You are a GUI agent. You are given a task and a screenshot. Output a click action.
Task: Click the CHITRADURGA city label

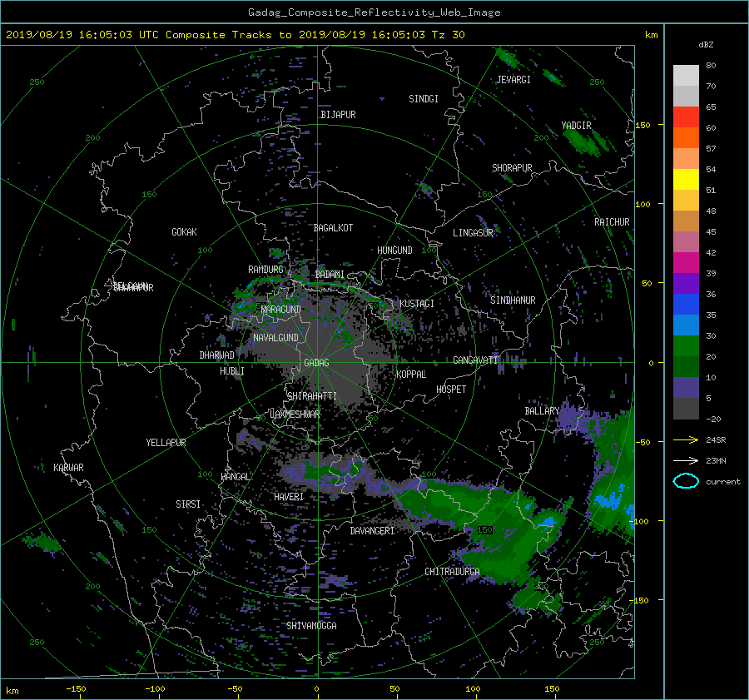coord(452,572)
